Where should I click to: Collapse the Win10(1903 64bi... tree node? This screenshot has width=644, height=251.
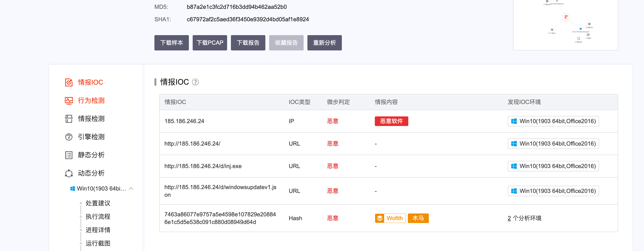131,189
